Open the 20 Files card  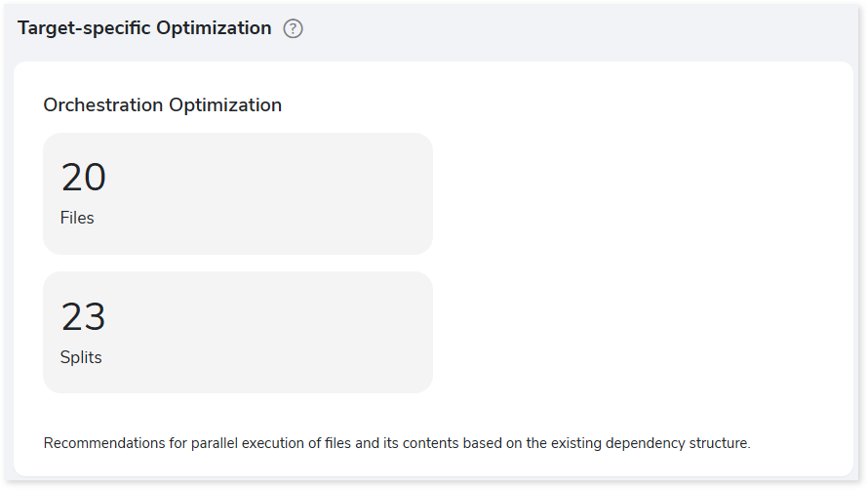238,193
